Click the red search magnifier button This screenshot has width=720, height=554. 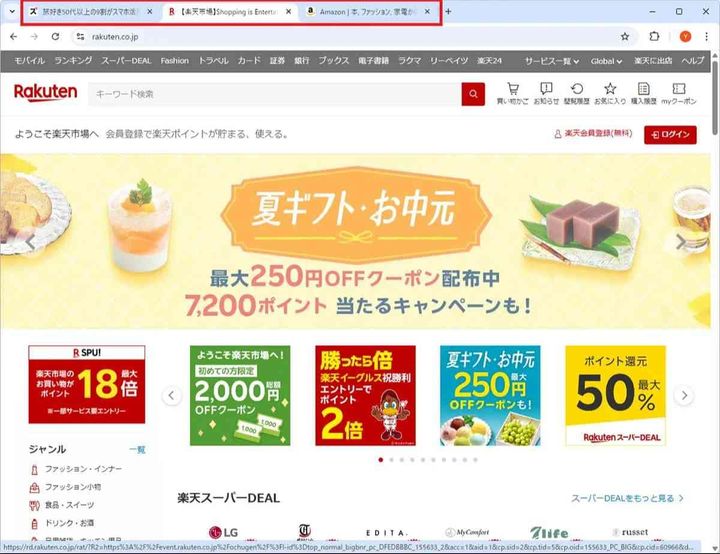tap(473, 94)
